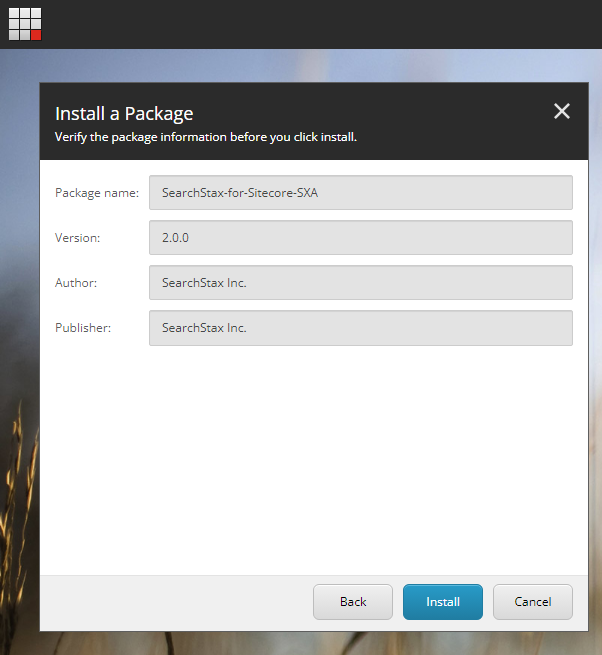
Task: Click the 'Package name:' label
Action: tap(97, 193)
